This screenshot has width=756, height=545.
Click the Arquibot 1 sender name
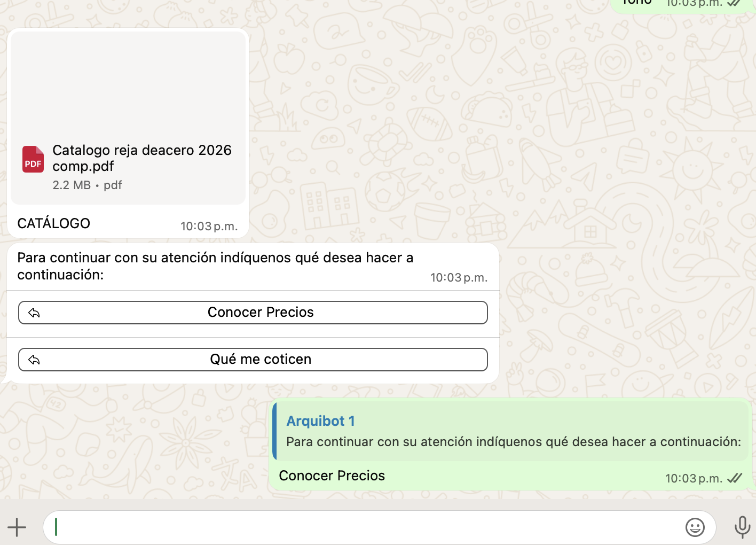pos(320,421)
